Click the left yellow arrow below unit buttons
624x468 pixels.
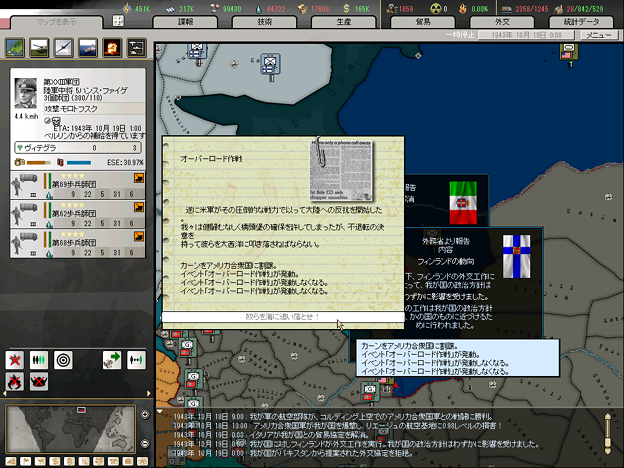pos(4,394)
